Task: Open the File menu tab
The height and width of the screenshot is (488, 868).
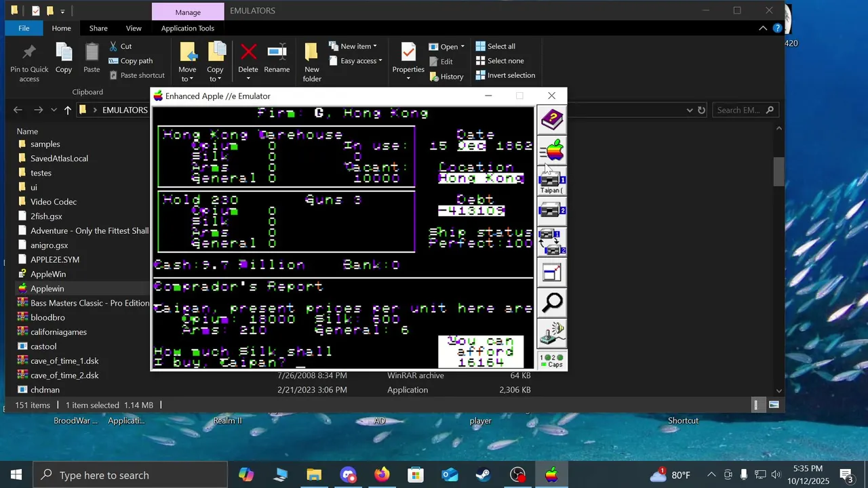Action: (24, 28)
